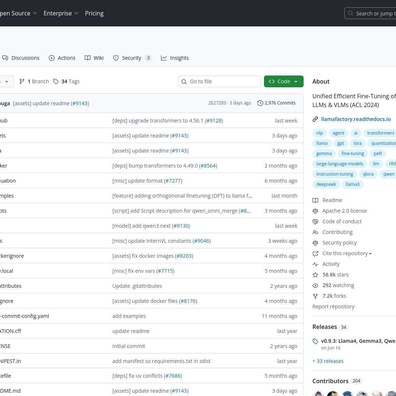Open the Apache-2.0 license link
Screen dimensions: 396x396
point(344,211)
